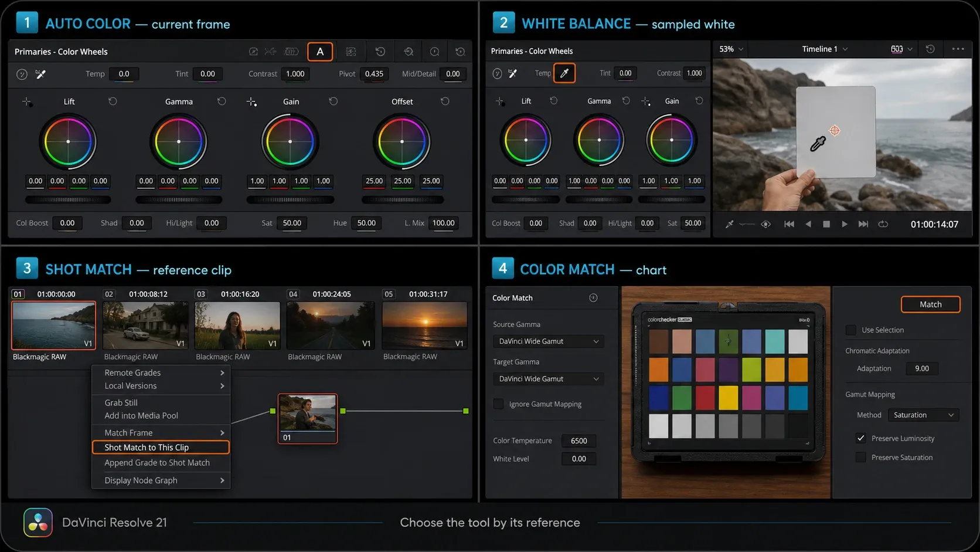980x552 pixels.
Task: Click the viewer eyedropper qualifier icon below the preview
Action: pyautogui.click(x=729, y=224)
